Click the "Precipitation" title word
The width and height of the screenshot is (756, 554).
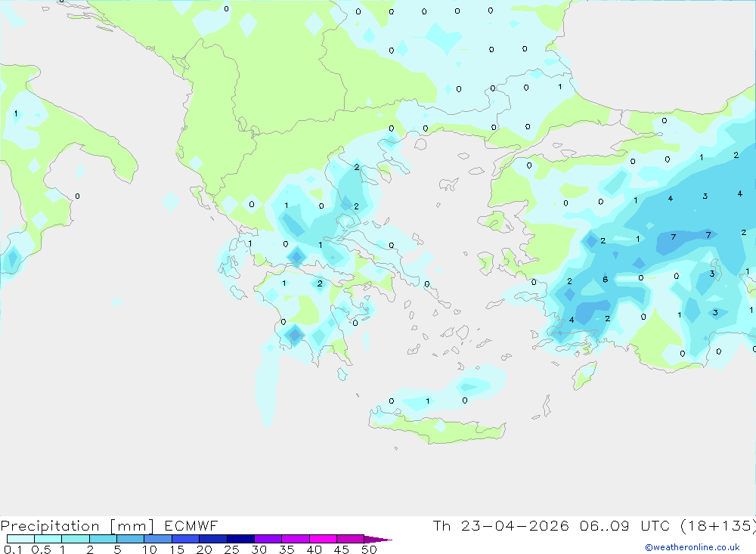50,525
